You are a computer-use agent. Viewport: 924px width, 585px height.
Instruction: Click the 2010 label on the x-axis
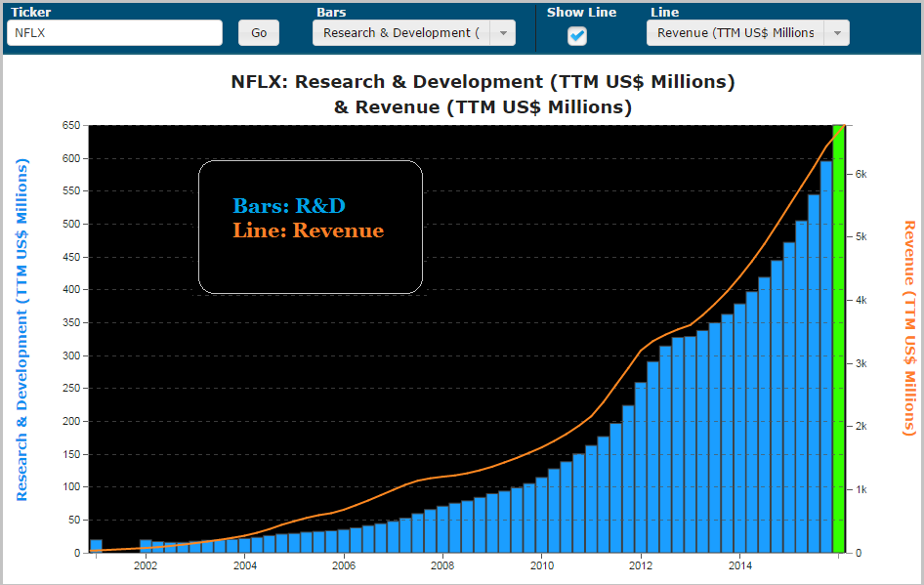pyautogui.click(x=541, y=565)
